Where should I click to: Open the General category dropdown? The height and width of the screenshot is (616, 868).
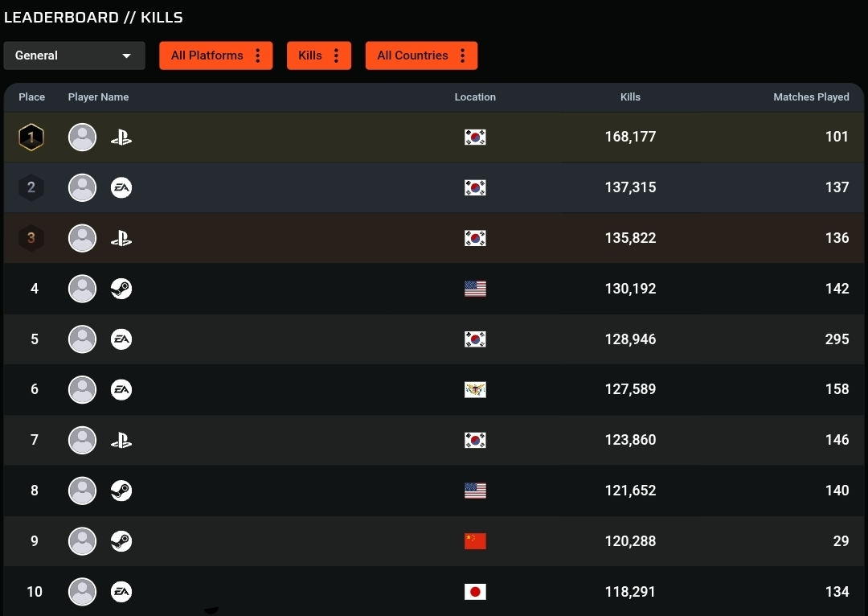click(74, 55)
